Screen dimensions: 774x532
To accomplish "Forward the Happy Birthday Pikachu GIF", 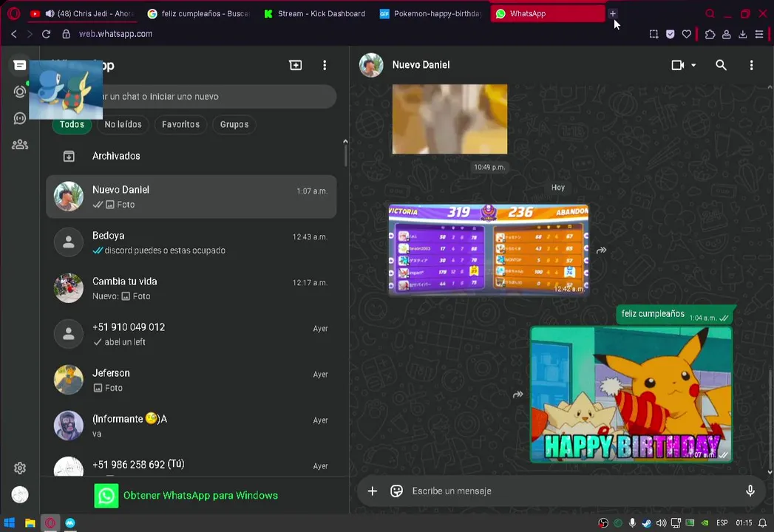I will tap(517, 395).
